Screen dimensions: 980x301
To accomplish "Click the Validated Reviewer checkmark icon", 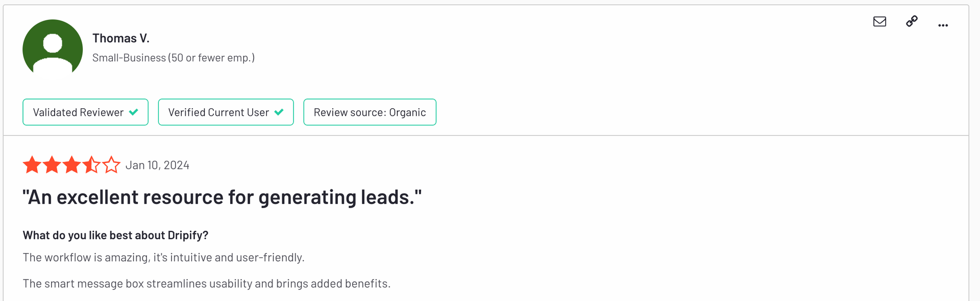I will click(134, 112).
